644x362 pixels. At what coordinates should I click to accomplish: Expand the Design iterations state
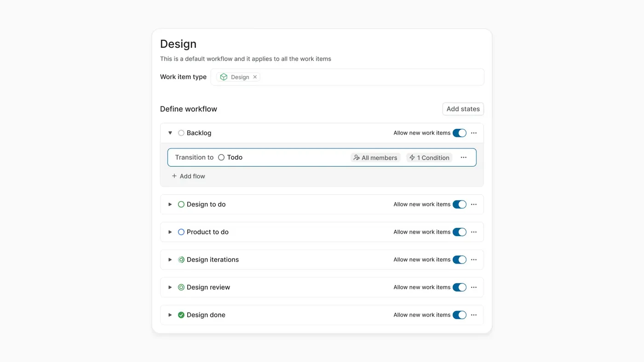click(170, 259)
